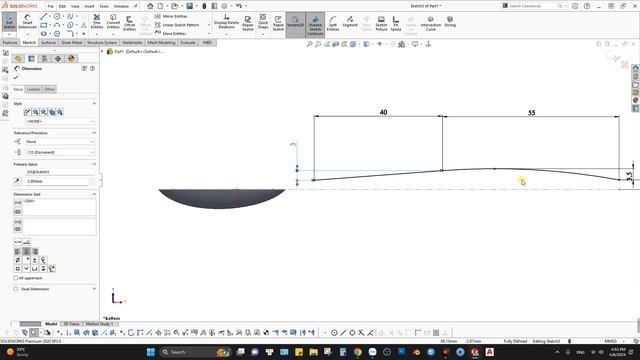
Task: Open the View menu
Action: pos(75,6)
